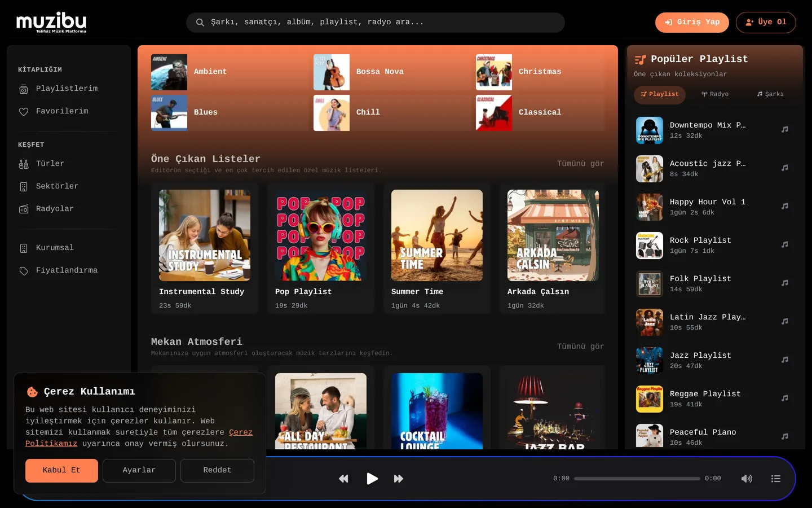812x508 pixels.
Task: Open Kurumsal sidebar item
Action: 69,248
